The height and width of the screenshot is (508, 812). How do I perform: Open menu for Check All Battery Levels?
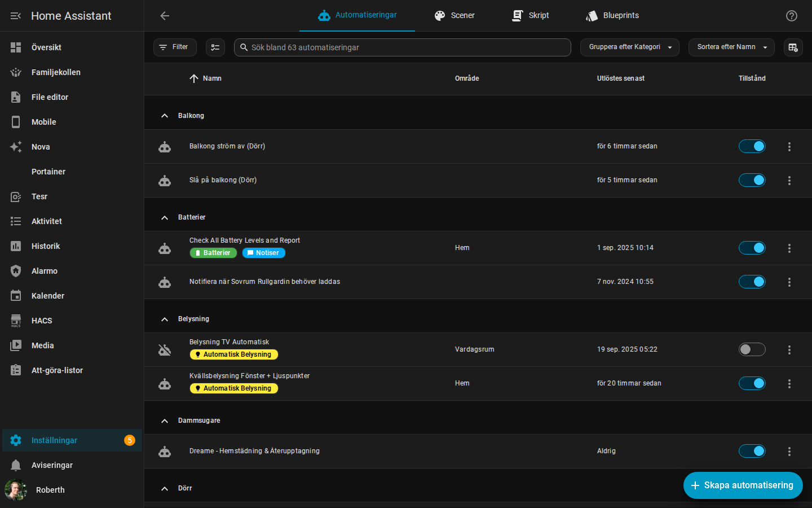click(789, 248)
